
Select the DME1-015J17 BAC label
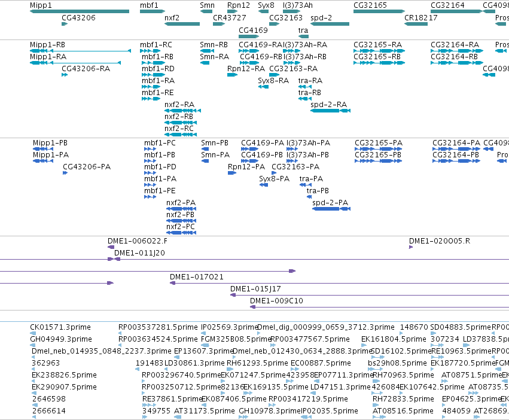(255, 289)
